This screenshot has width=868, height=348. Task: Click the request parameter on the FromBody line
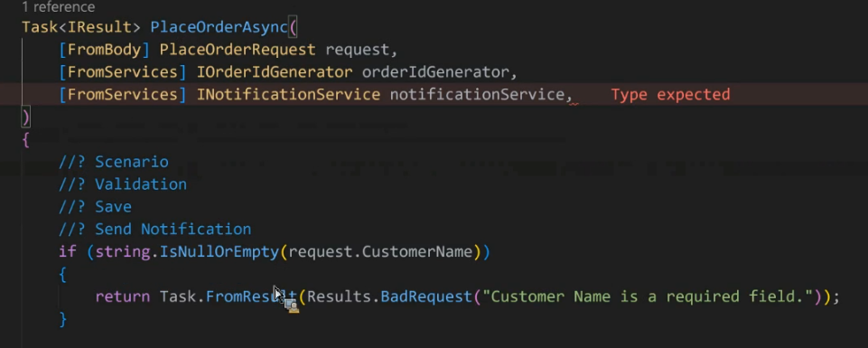tap(357, 50)
